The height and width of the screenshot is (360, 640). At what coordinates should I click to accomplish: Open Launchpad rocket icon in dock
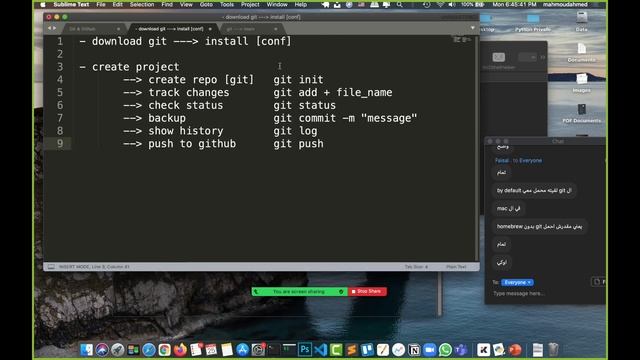coord(118,350)
